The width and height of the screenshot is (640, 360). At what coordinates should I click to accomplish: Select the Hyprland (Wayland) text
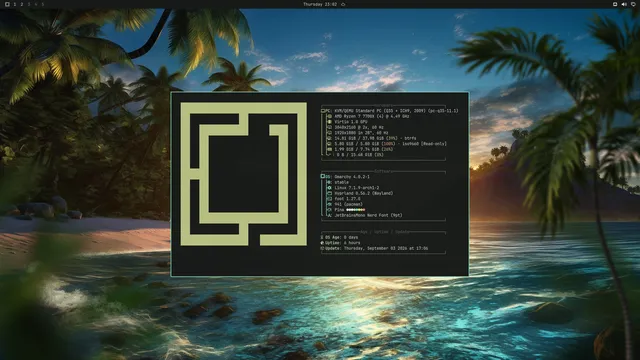(364, 193)
